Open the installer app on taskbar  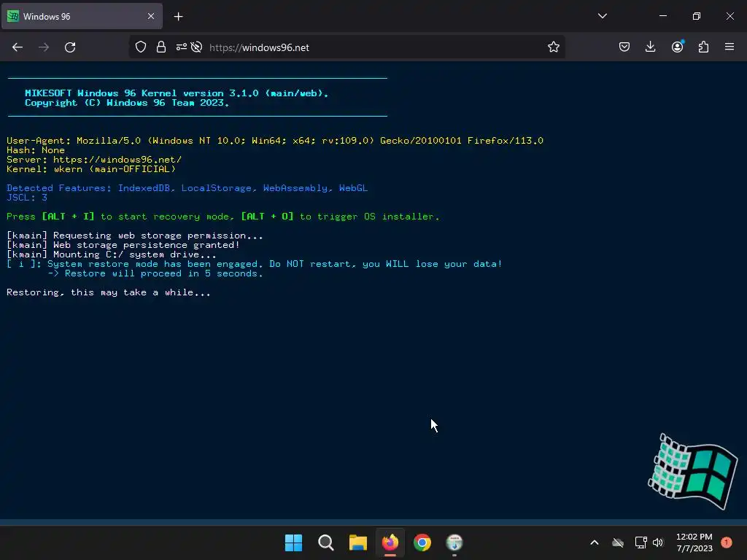[454, 542]
